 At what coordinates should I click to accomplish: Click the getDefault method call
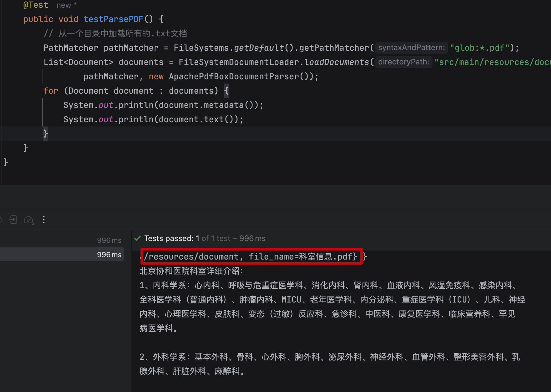pyautogui.click(x=259, y=48)
